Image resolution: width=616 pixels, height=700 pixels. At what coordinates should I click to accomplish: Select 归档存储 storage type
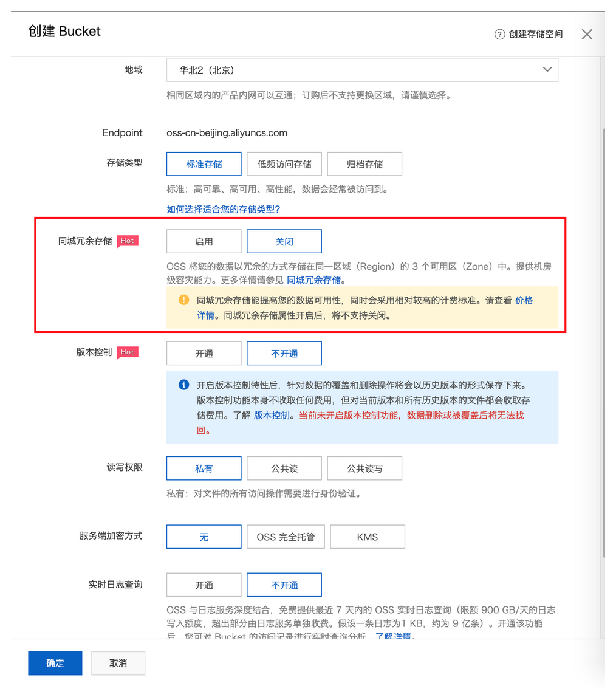click(364, 164)
